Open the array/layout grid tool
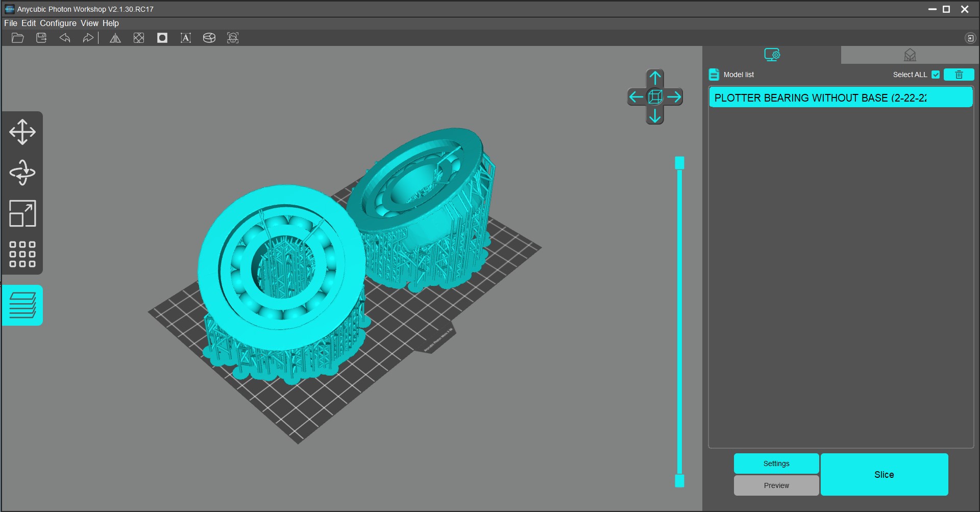980x512 pixels. point(22,254)
